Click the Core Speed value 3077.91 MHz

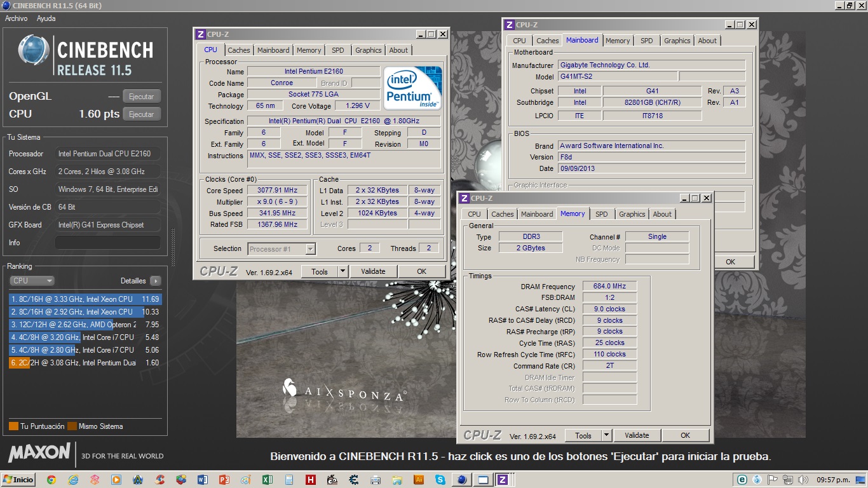[277, 191]
